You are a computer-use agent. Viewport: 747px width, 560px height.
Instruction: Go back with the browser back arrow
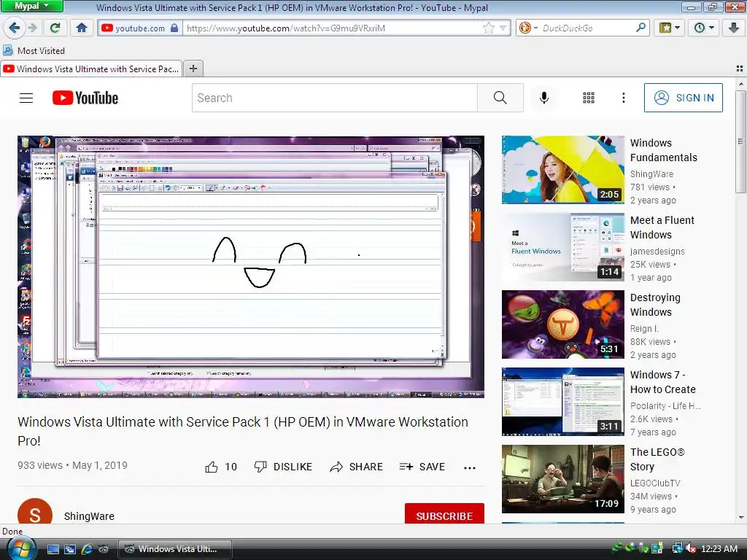pos(15,28)
